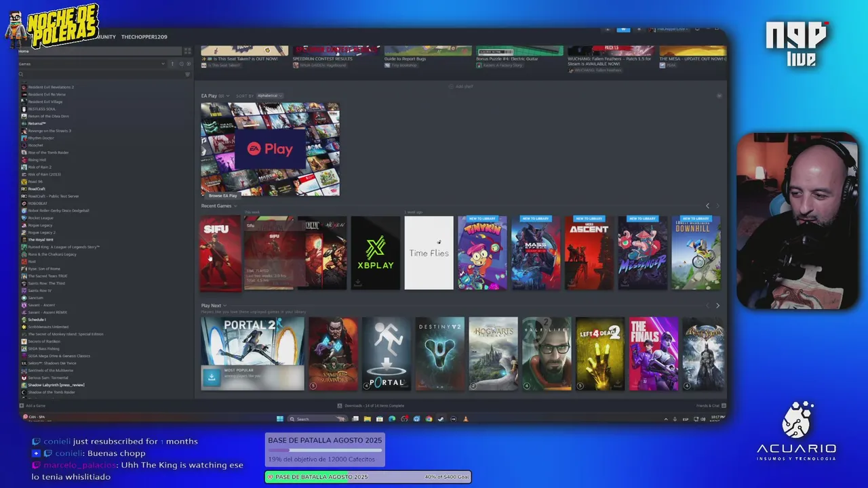This screenshot has height=488, width=868.
Task: Open VLC media player on the taskbar
Action: 466,419
